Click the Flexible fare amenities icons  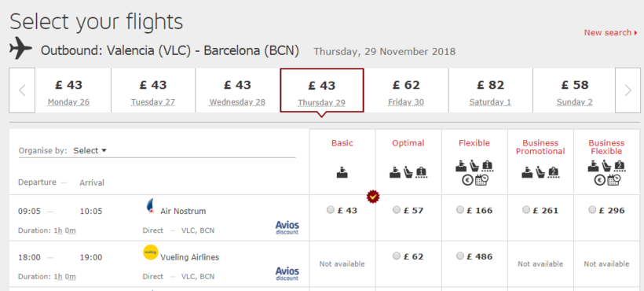474,173
